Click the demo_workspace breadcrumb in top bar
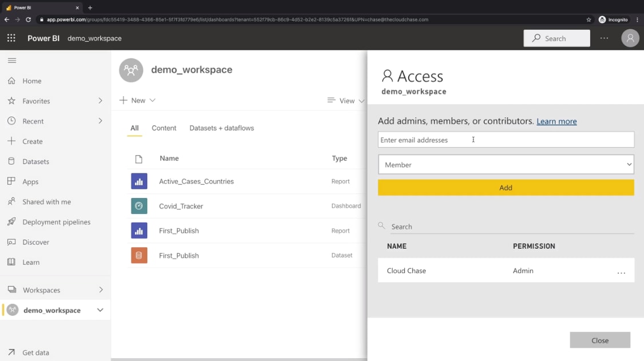The height and width of the screenshot is (361, 644). point(94,38)
